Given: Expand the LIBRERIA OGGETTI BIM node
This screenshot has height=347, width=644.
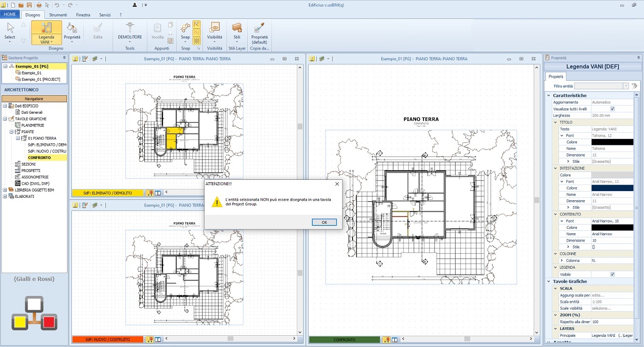Looking at the screenshot, I should pyautogui.click(x=5, y=190).
